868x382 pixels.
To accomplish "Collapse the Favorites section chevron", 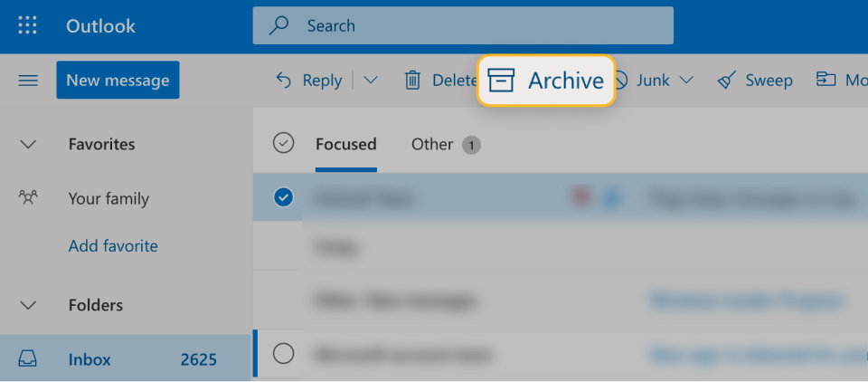I will (28, 145).
